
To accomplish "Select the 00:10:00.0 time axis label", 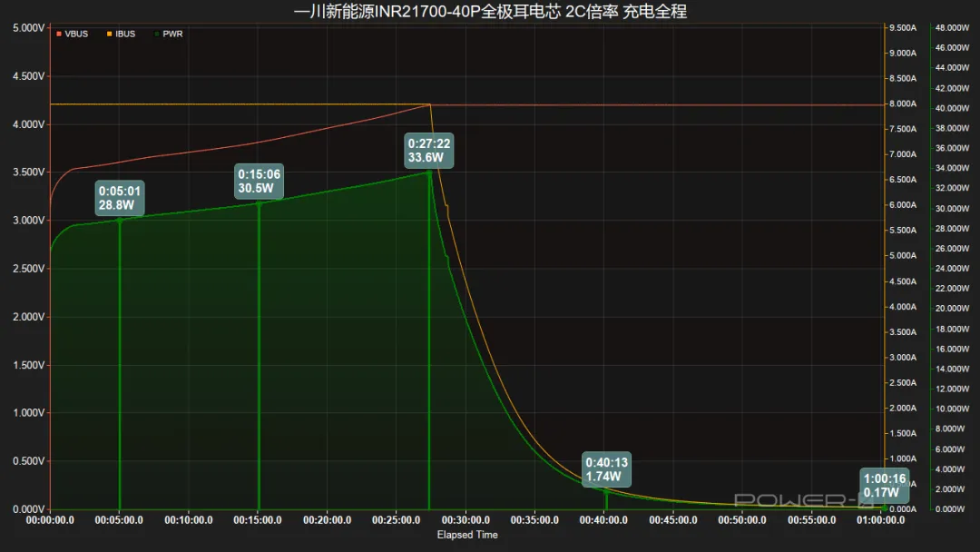I will [189, 520].
